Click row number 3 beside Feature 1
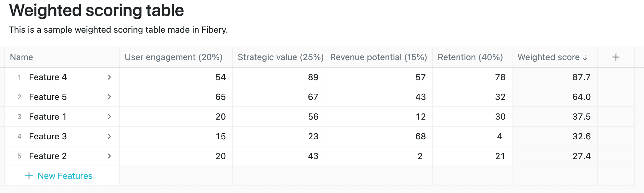The width and height of the screenshot is (644, 193). point(19,117)
